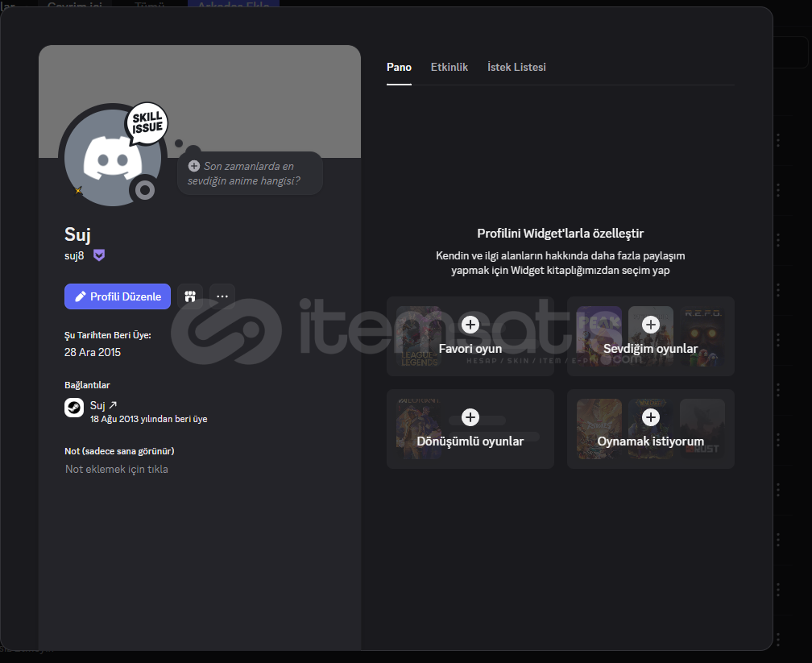Click the 'Bağlantılar' section label
Screen dimensions: 812x663
coord(87,385)
